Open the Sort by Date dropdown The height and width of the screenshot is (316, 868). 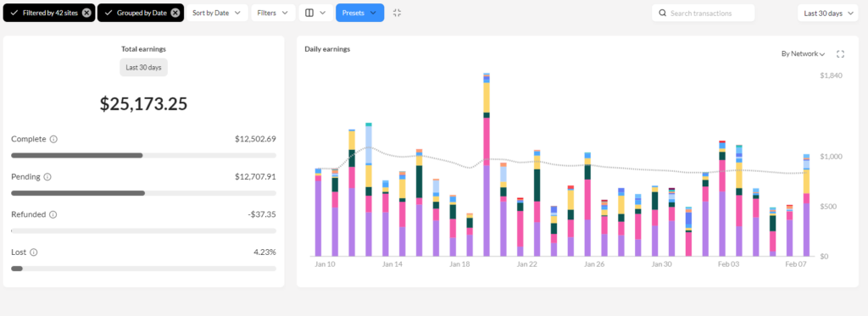click(217, 13)
